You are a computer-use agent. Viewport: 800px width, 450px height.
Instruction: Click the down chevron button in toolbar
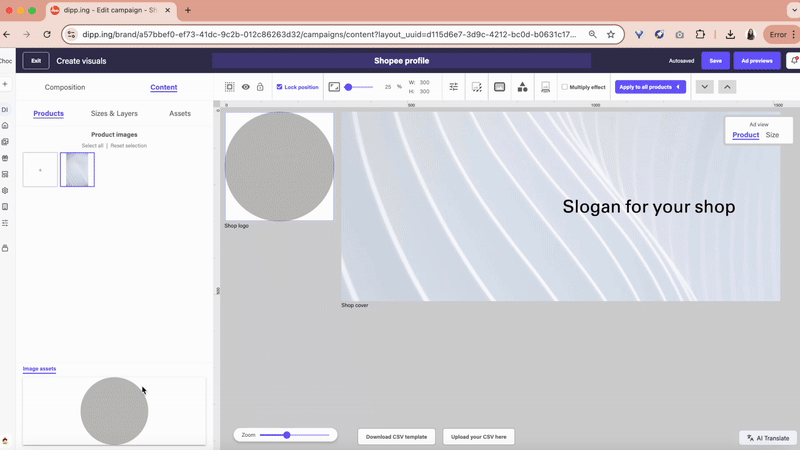coord(704,87)
